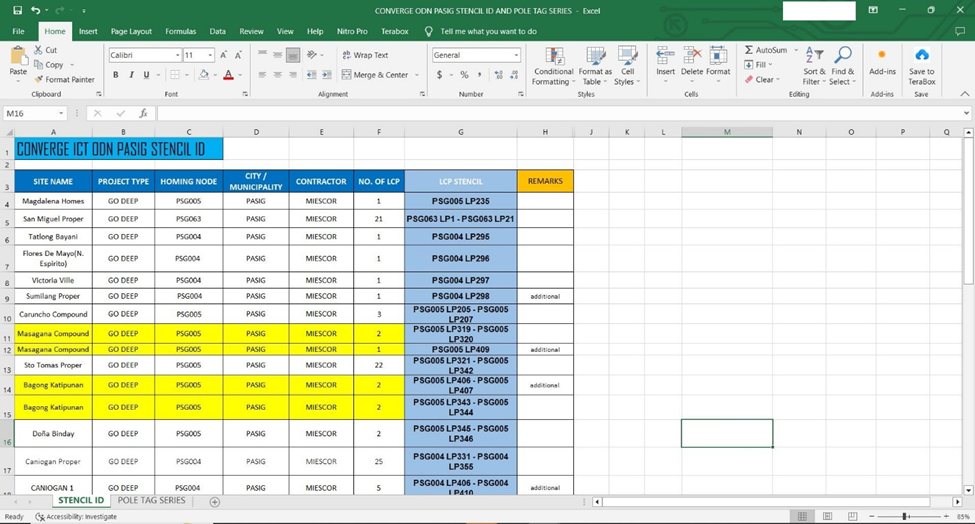The height and width of the screenshot is (524, 975).
Task: Apply comma style number format
Action: [479, 75]
